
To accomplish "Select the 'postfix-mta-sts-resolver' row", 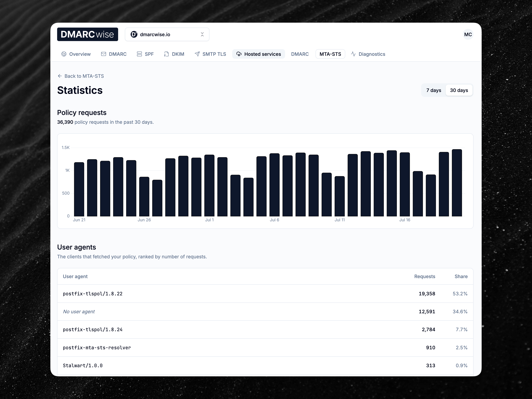I will coord(265,347).
